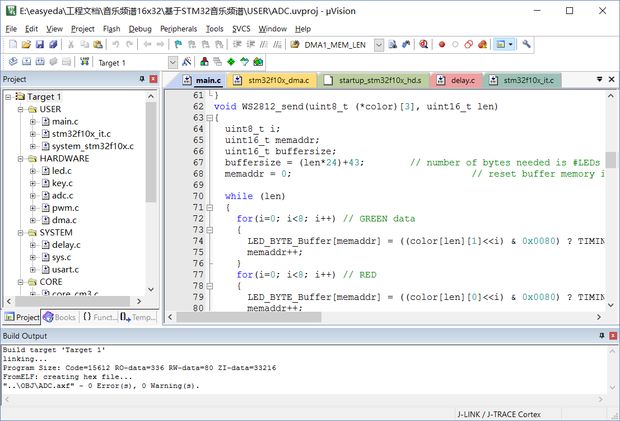Collapse the code fold at line 63
The width and height of the screenshot is (620, 421).
[x=210, y=118]
